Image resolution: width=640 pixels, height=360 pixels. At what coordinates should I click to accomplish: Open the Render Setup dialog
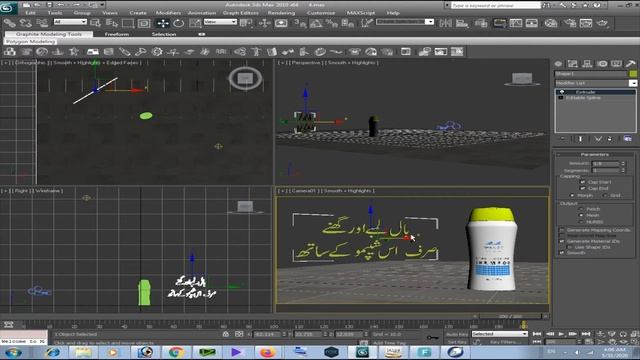(569, 23)
